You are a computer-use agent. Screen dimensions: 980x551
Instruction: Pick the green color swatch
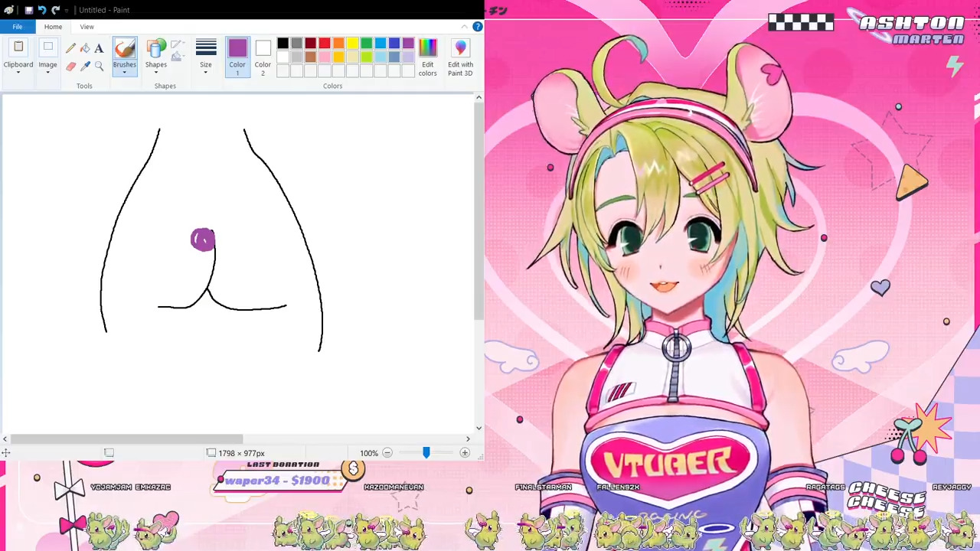pyautogui.click(x=367, y=44)
